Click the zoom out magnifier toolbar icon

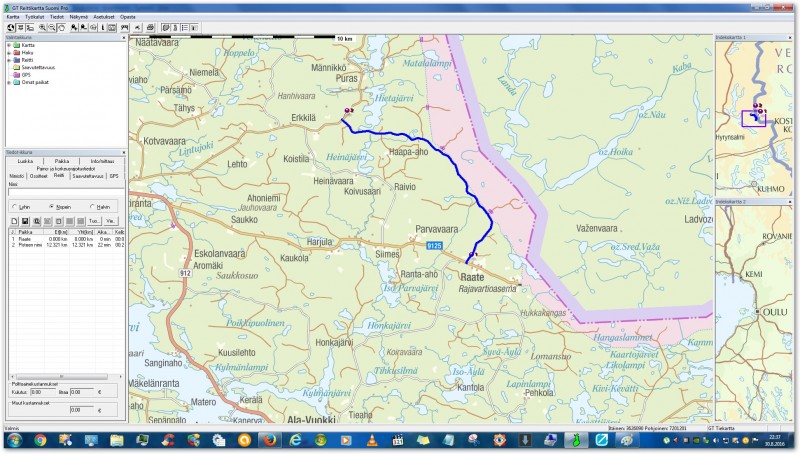click(52, 27)
